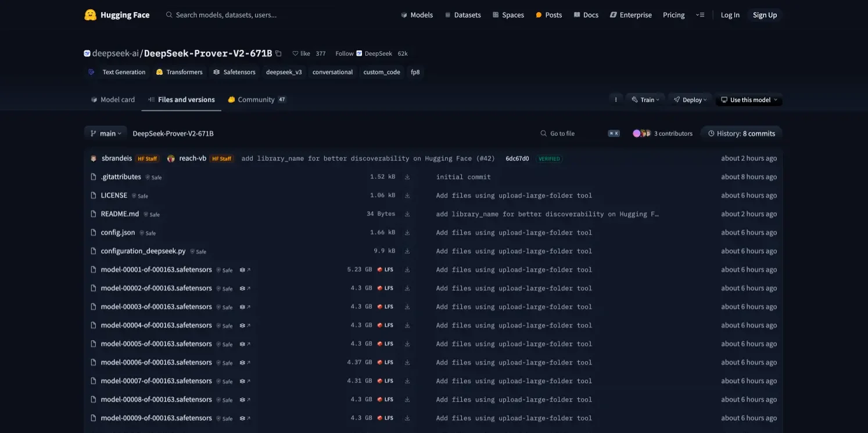The height and width of the screenshot is (433, 868).
Task: Switch to Model card tab
Action: click(x=113, y=100)
